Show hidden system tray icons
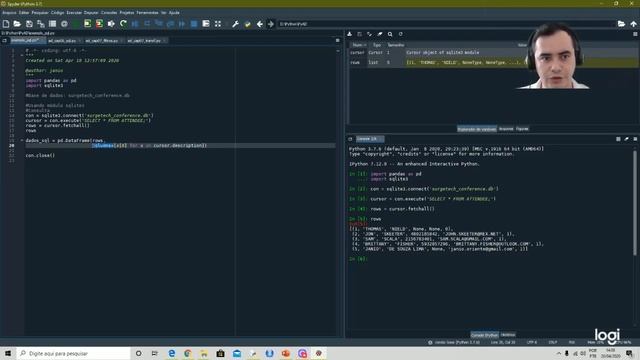The image size is (640, 360). (x=558, y=353)
